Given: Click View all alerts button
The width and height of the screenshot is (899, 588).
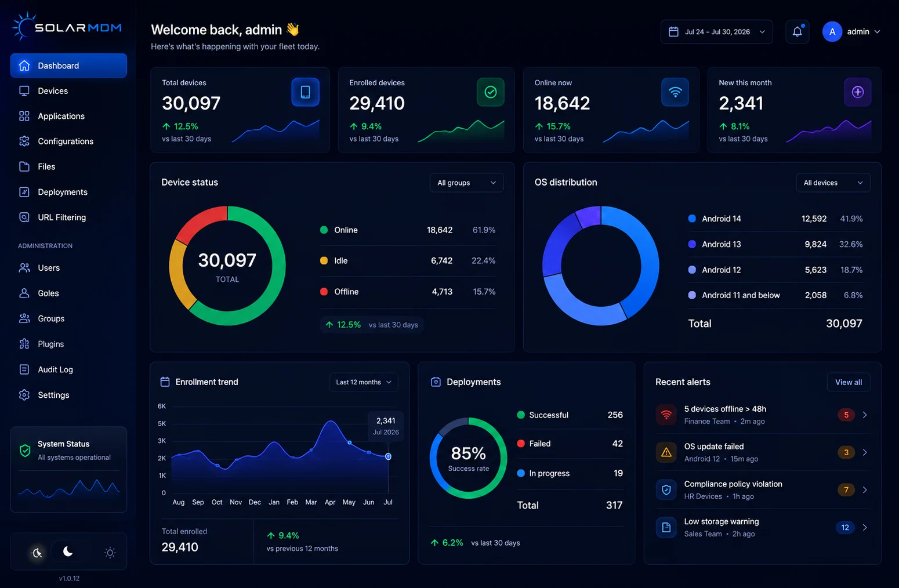Looking at the screenshot, I should [x=849, y=382].
